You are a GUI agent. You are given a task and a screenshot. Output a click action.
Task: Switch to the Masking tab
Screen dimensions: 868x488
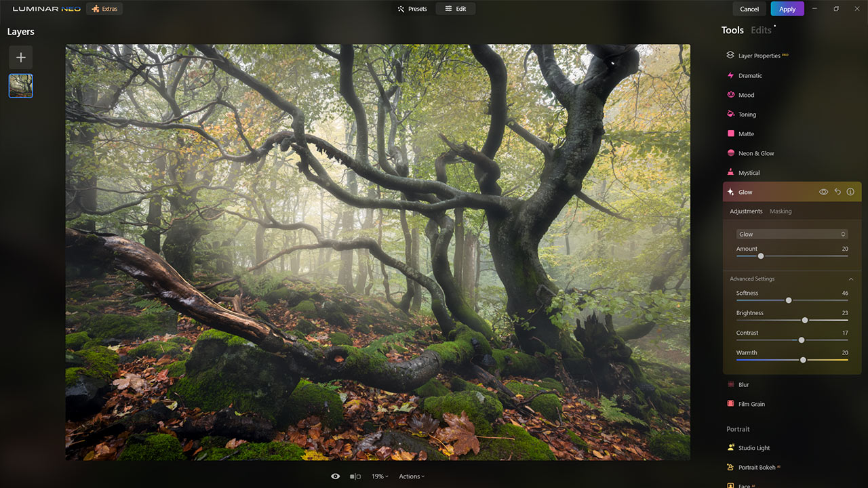(781, 211)
